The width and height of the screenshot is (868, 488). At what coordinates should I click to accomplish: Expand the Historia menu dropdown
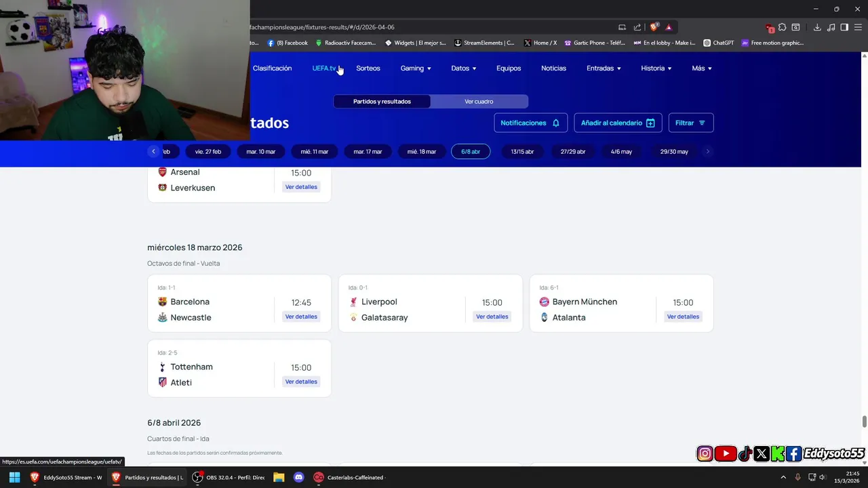click(656, 68)
